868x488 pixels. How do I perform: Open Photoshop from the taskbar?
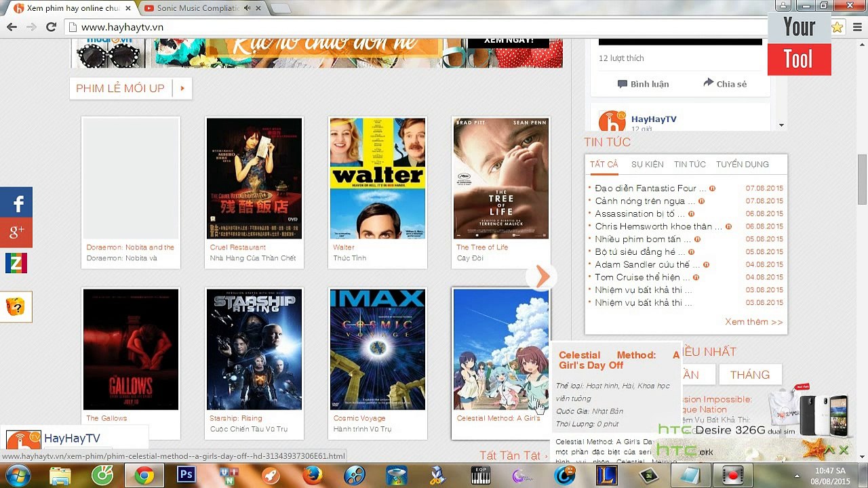[186, 475]
